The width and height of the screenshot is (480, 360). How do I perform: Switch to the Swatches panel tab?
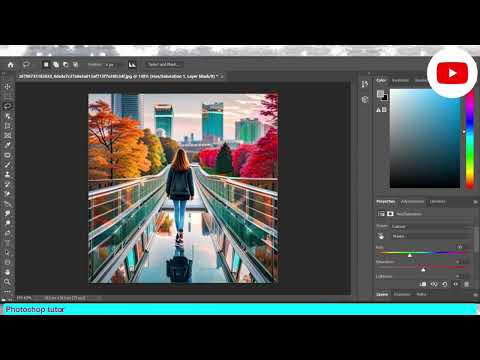coord(400,80)
